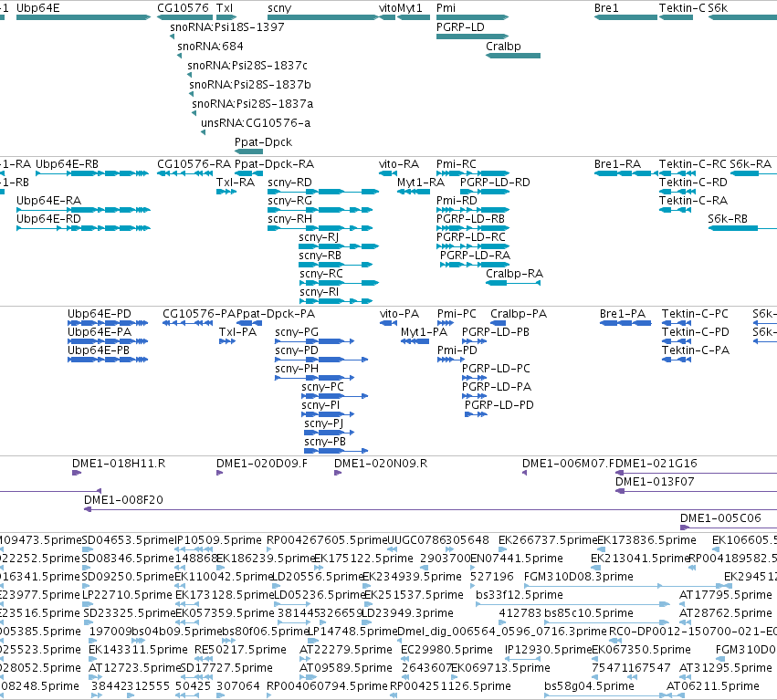The image size is (777, 700).
Task: Click the snoRNA:Psi28S-1837c label
Action: click(x=247, y=66)
